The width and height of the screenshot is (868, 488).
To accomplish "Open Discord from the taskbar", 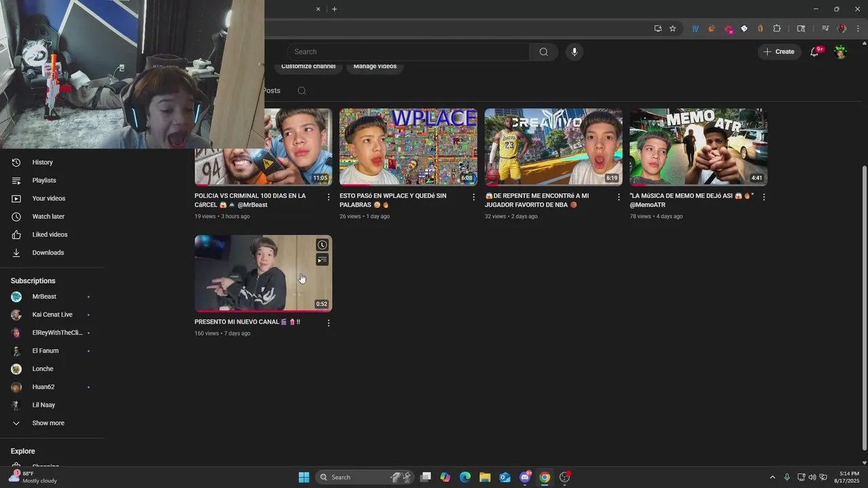I will pos(525,477).
